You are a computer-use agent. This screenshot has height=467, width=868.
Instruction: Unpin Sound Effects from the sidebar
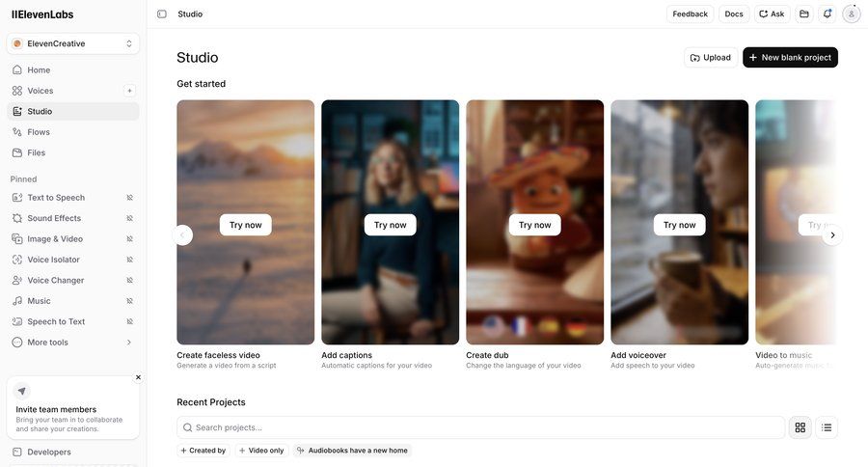(129, 218)
